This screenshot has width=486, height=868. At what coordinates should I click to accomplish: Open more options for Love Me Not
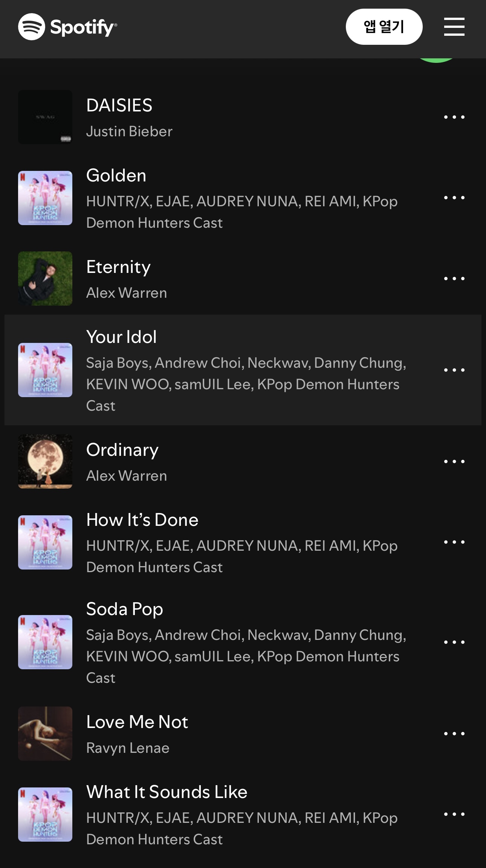[454, 734]
